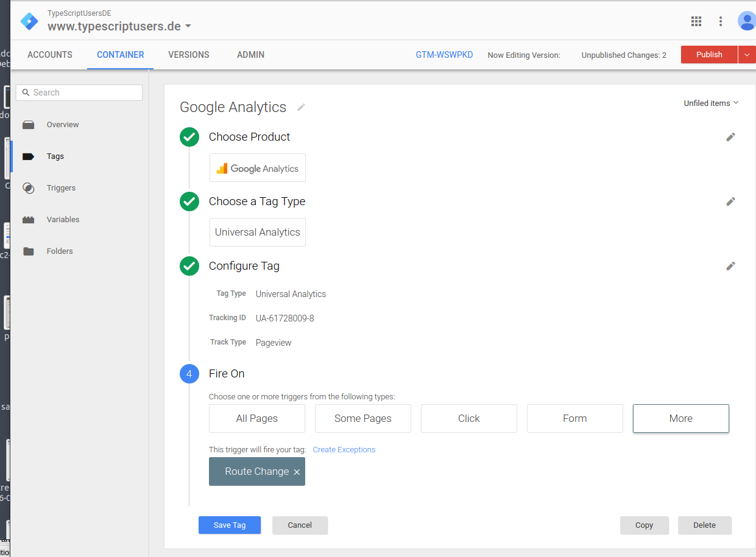Edit the Choose a Tag Type step
The width and height of the screenshot is (756, 557).
pyautogui.click(x=730, y=201)
